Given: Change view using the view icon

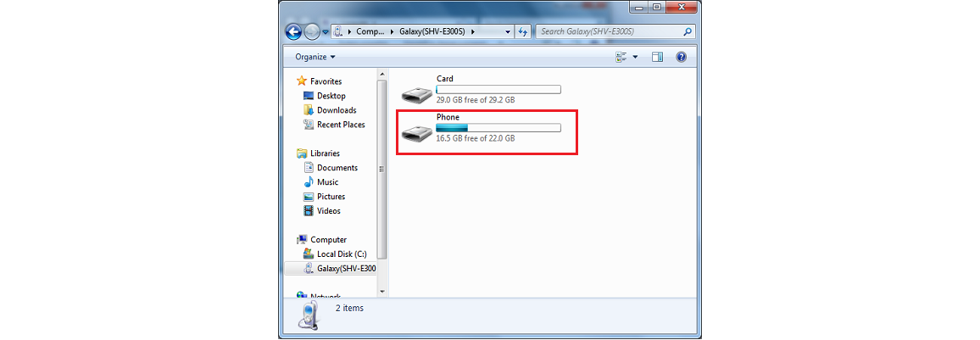Looking at the screenshot, I should click(621, 57).
